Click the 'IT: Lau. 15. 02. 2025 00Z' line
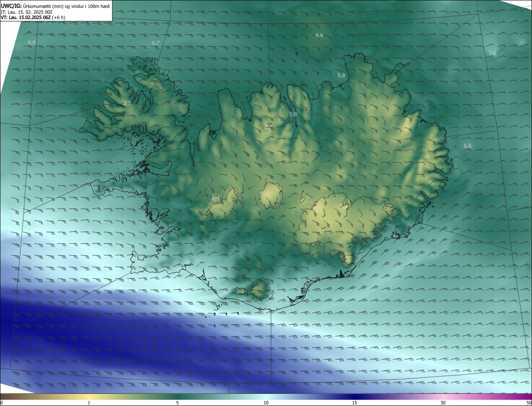The image size is (532, 406). pyautogui.click(x=26, y=12)
